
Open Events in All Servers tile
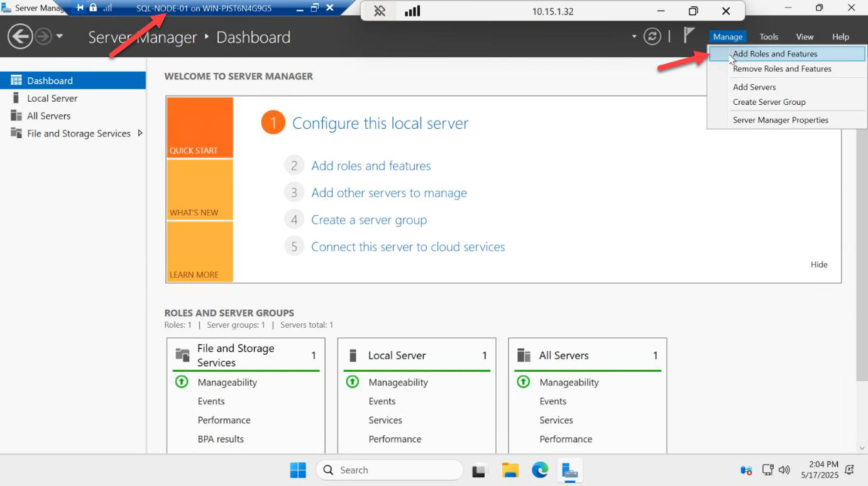pos(553,401)
